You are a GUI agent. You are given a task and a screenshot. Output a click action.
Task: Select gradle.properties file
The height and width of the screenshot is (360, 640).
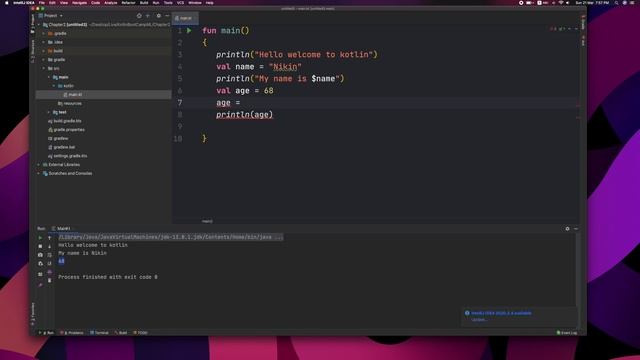67,130
